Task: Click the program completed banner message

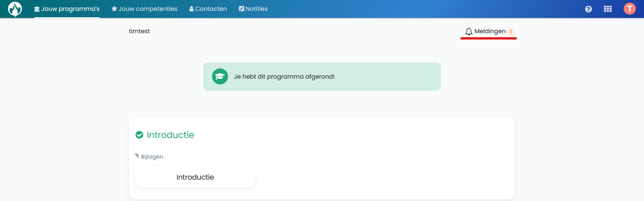Action: pos(284,77)
